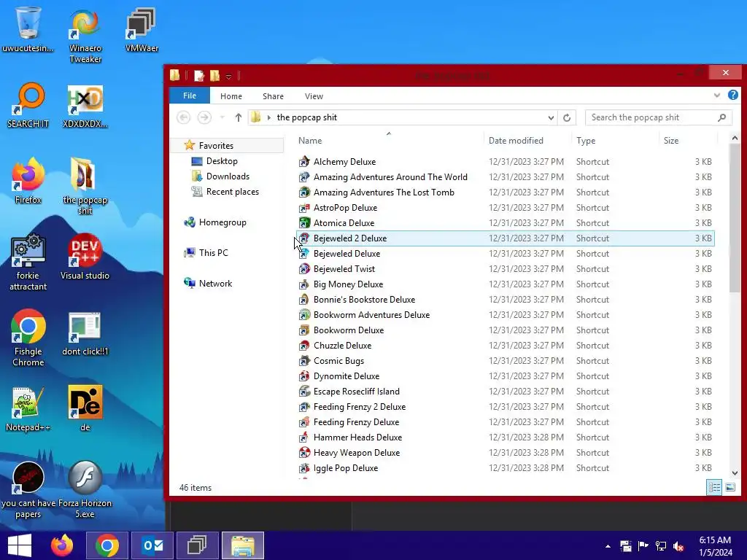Viewport: 747px width, 560px height.
Task: Select the dont click!!1 desktop icon
Action: click(x=85, y=332)
